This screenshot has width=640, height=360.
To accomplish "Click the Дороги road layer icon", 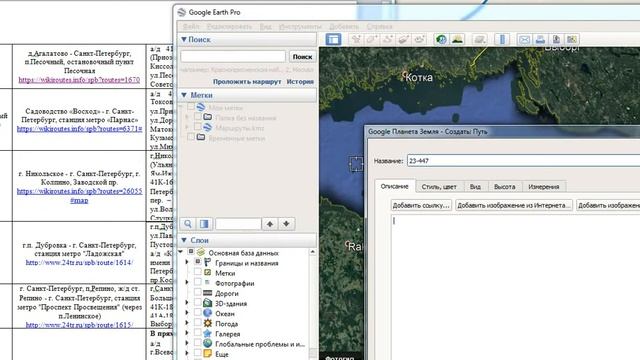I will (x=207, y=293).
